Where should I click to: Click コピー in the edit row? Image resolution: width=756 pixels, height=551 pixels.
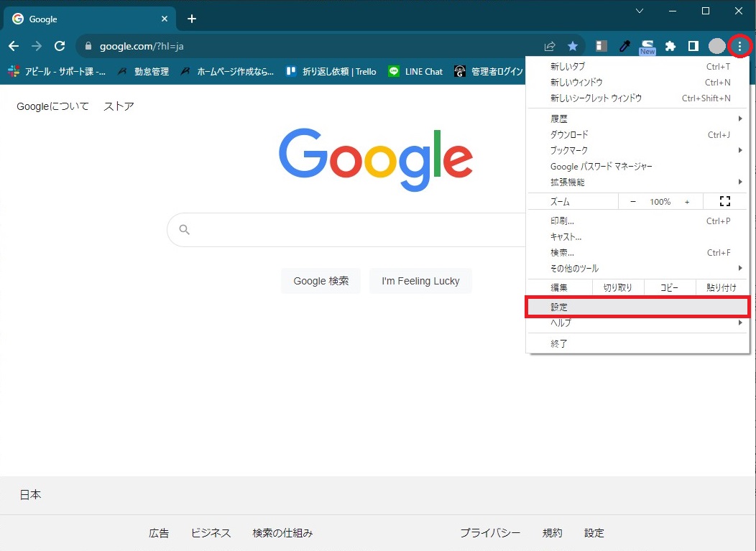click(x=670, y=287)
